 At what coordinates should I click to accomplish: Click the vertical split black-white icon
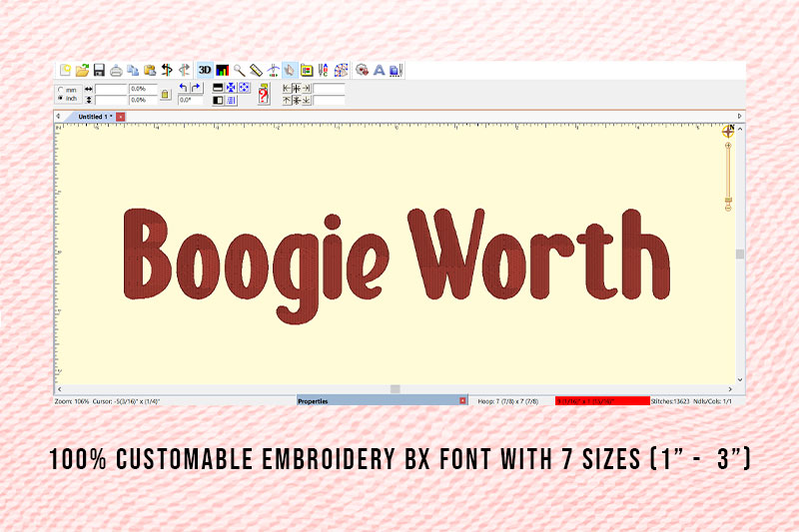[218, 100]
